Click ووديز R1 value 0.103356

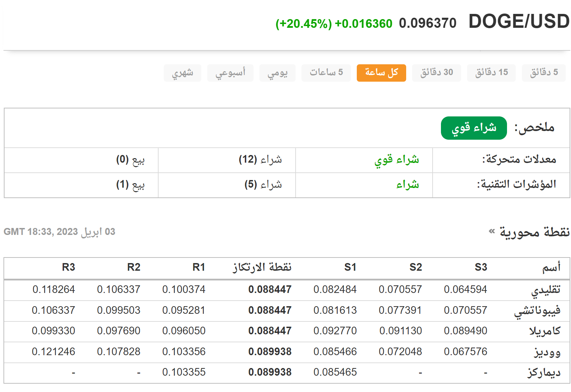(184, 352)
